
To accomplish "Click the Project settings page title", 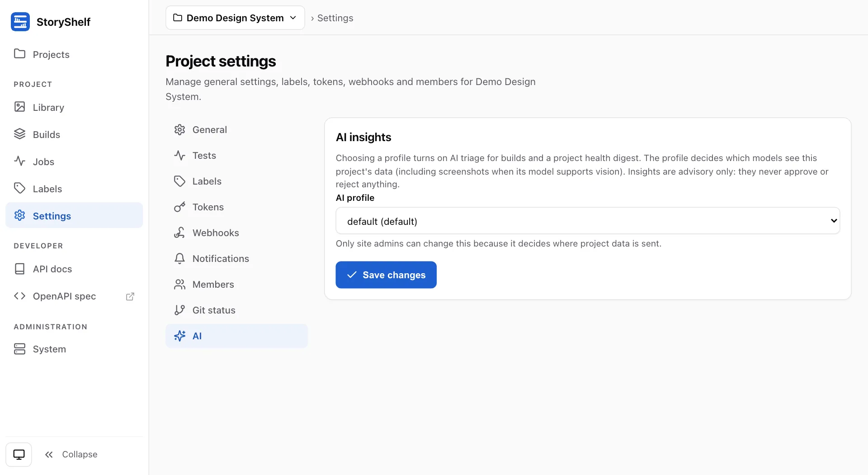I will pos(221,61).
